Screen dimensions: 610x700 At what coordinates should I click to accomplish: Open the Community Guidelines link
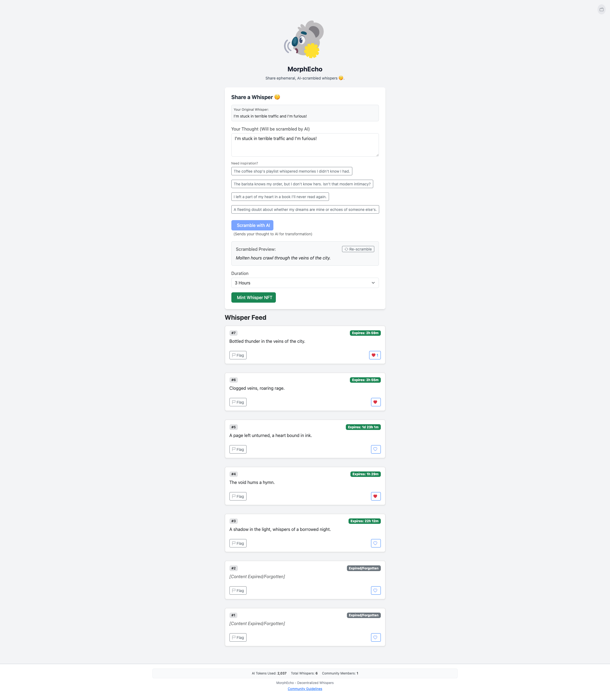305,688
